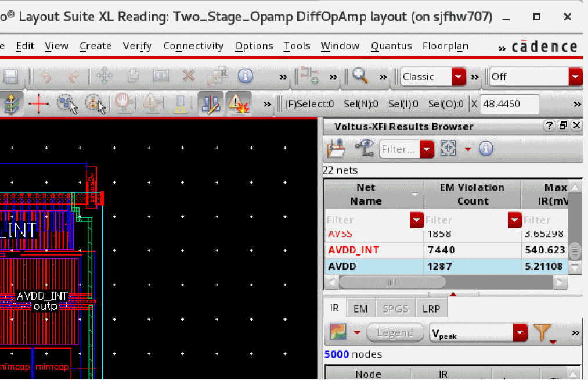Click the zoom-to-fit selected net icon

coord(448,148)
